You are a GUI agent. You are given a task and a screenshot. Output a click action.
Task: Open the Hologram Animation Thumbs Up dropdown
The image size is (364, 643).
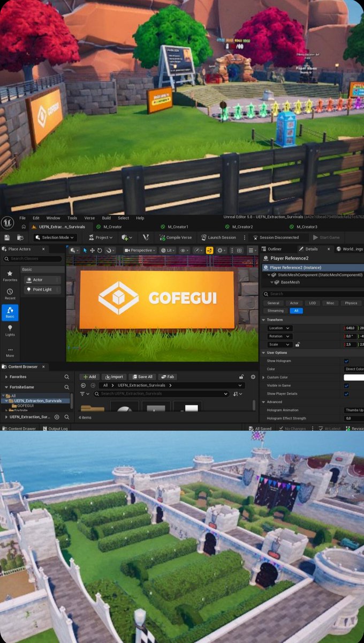(x=354, y=410)
